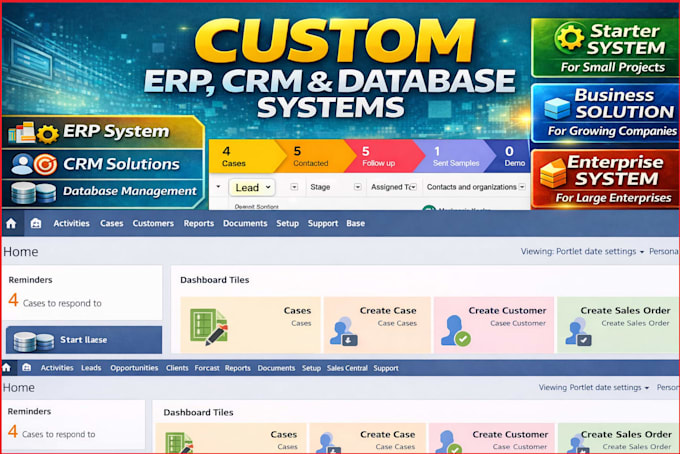
Task: Click the Start button under Reminders
Action: coord(84,340)
